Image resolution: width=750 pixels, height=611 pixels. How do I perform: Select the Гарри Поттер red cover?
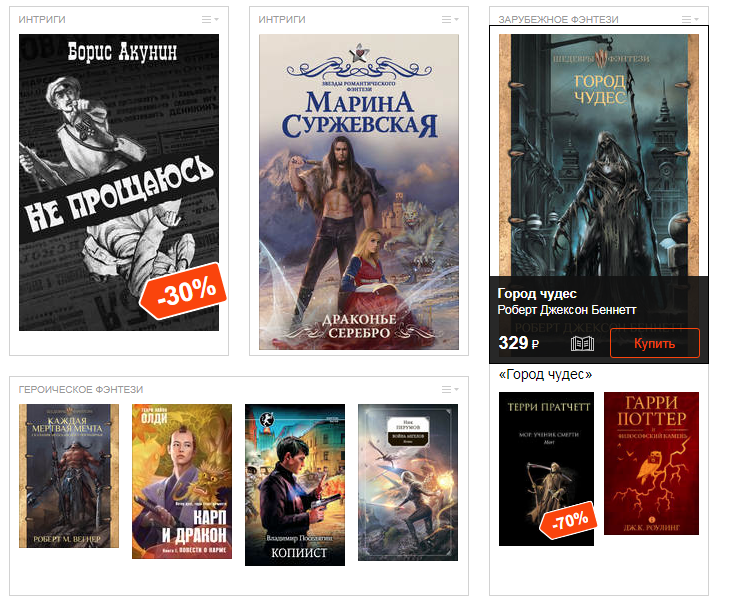pos(651,464)
